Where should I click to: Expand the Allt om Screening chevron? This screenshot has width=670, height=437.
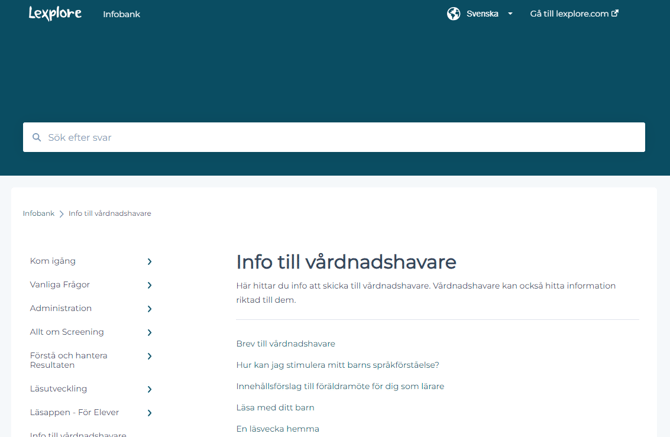[149, 333]
